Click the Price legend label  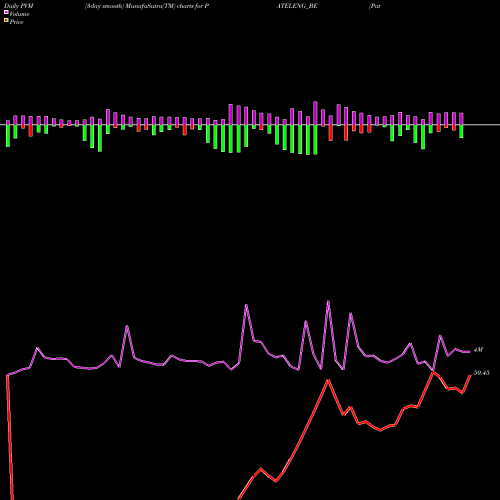click(x=16, y=22)
